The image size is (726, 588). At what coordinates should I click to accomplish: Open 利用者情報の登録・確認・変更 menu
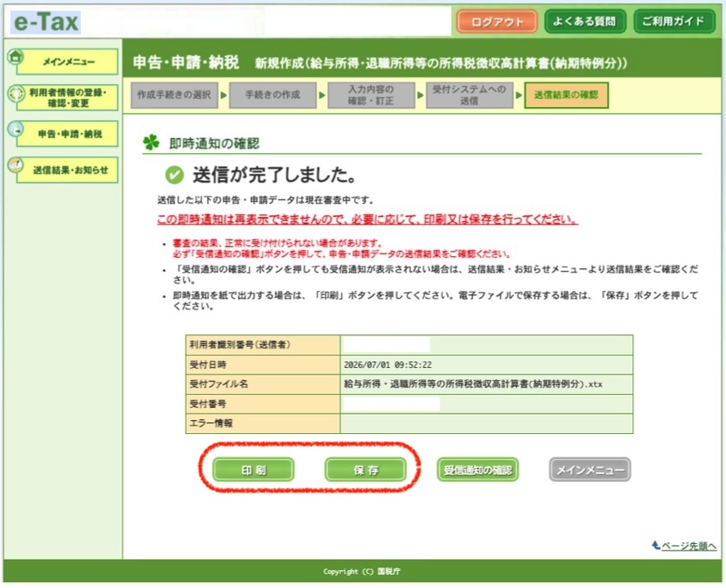coord(68,98)
